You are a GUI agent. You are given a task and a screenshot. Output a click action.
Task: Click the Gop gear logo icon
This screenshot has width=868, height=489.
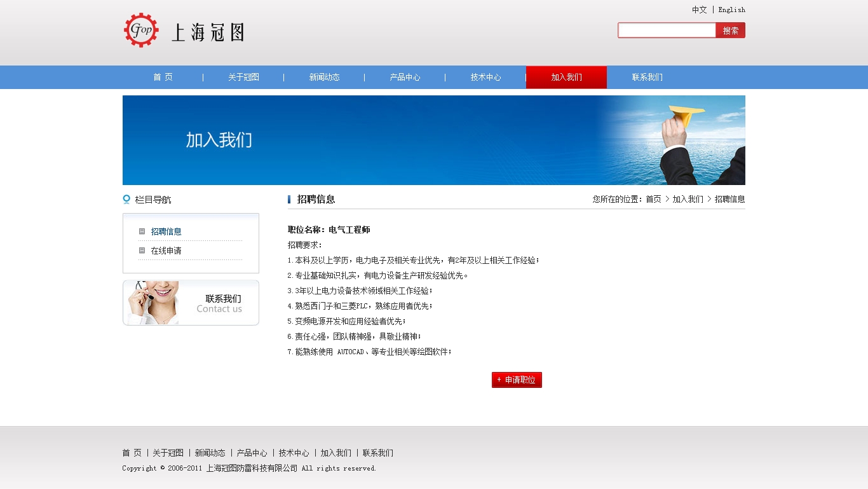tap(141, 30)
